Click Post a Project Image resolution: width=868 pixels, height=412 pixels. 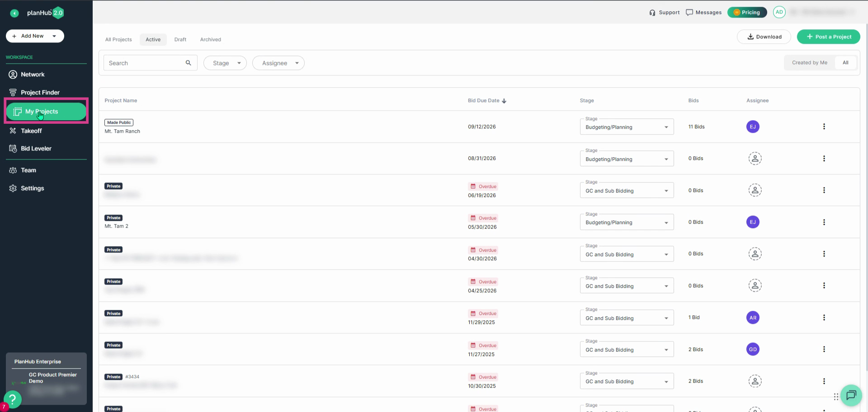tap(829, 37)
